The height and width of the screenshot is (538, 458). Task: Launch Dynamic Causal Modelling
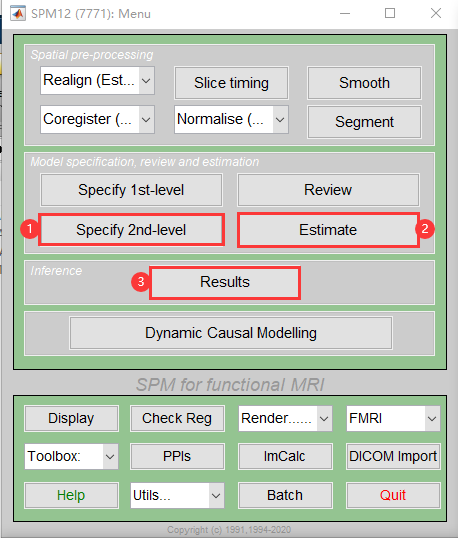coord(231,333)
